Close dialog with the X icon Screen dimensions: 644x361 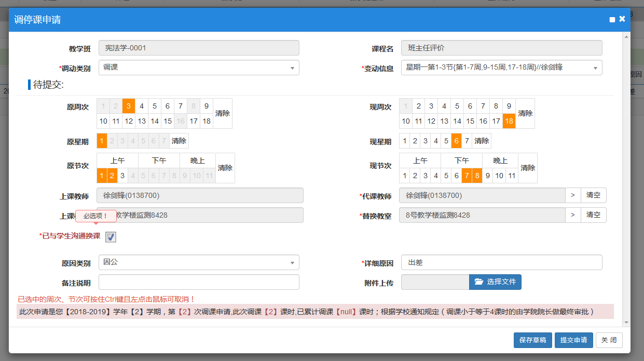coord(622,19)
